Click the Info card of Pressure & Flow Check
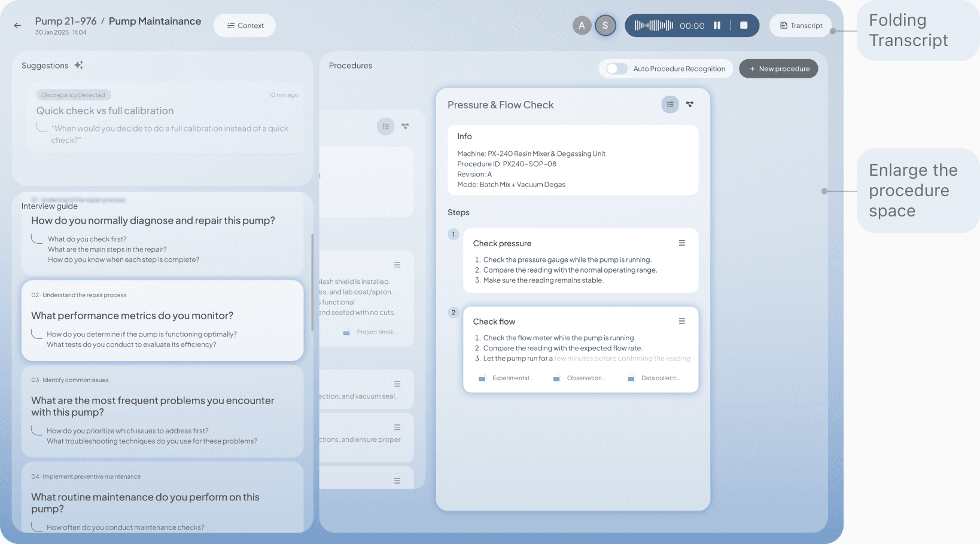 tap(573, 160)
